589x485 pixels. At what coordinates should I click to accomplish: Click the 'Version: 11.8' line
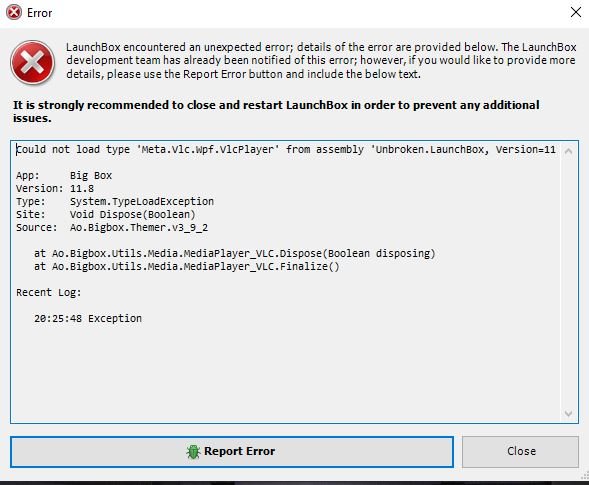tap(55, 188)
